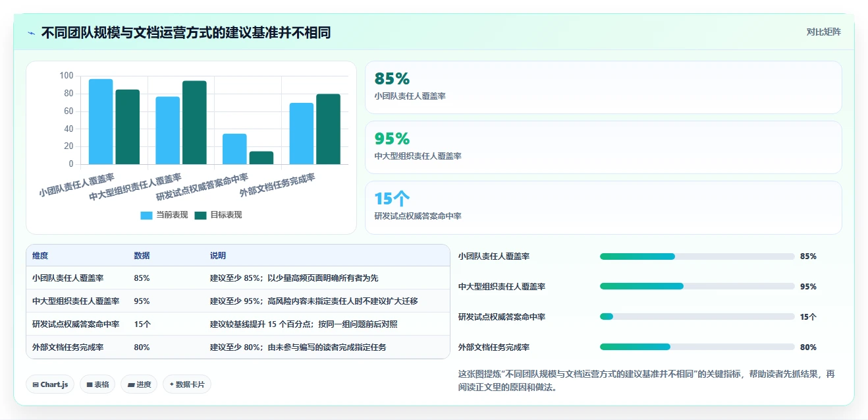The height and width of the screenshot is (420, 868).
Task: Select the 15个 data card
Action: pyautogui.click(x=603, y=208)
